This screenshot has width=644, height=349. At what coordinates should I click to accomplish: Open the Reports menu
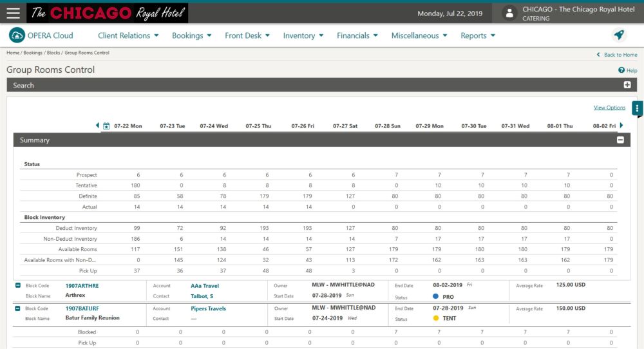coord(478,35)
